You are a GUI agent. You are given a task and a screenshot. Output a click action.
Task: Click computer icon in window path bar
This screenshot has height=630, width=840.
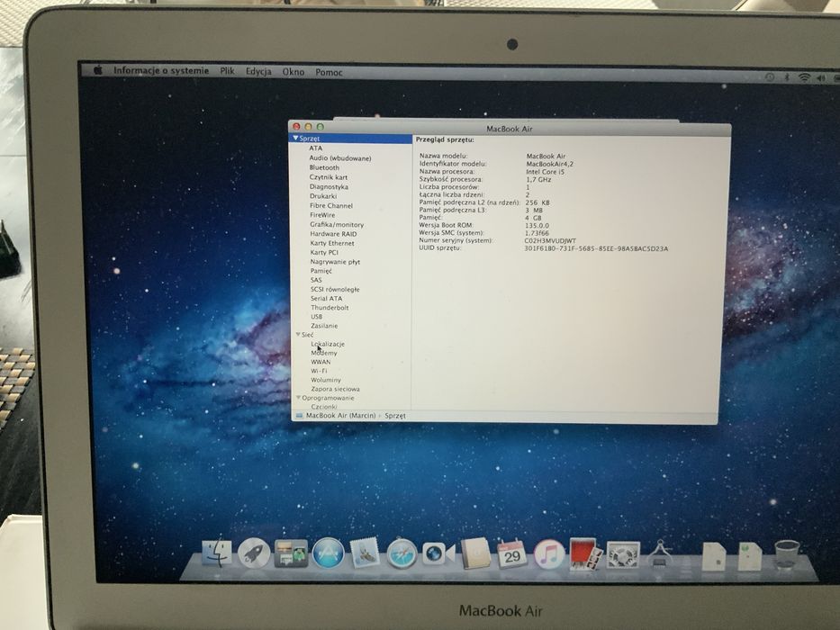pos(299,416)
